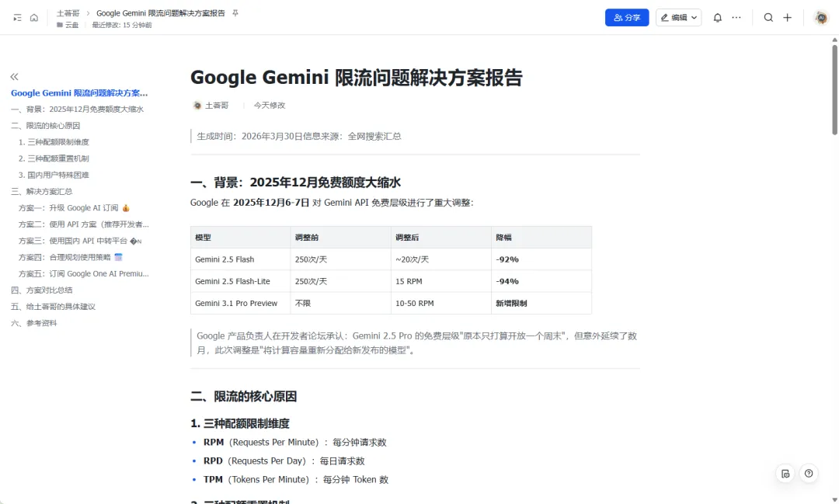Jump to outline item 六、参考资料
The image size is (839, 504).
(33, 323)
